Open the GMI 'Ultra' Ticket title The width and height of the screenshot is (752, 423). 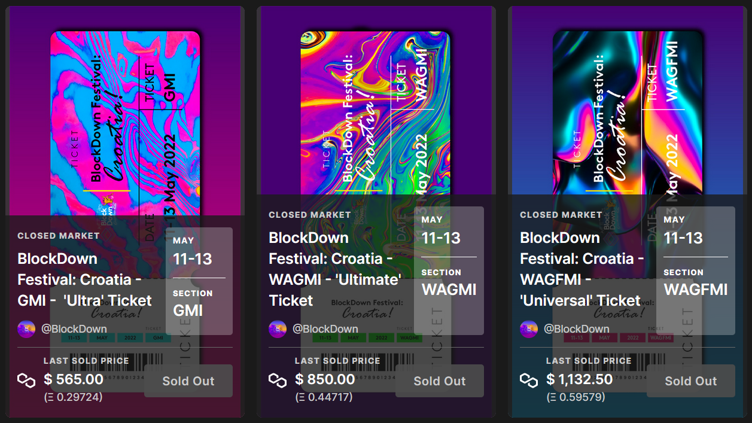[85, 280]
